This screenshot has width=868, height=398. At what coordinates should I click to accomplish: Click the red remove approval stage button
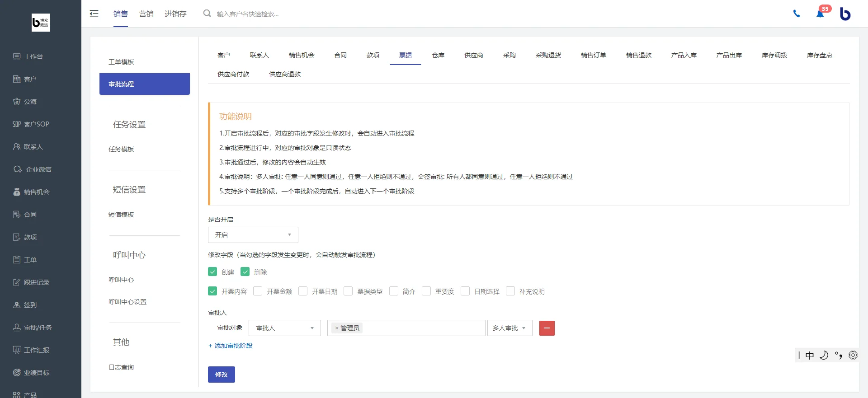547,328
